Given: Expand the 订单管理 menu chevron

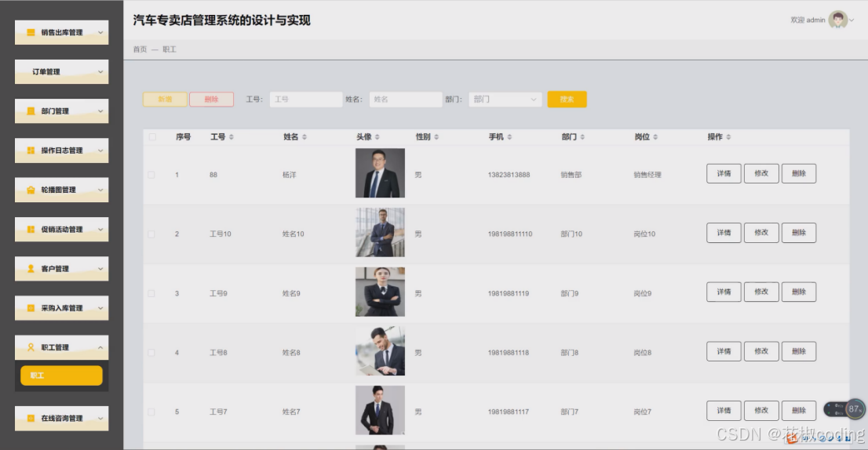Looking at the screenshot, I should (100, 72).
